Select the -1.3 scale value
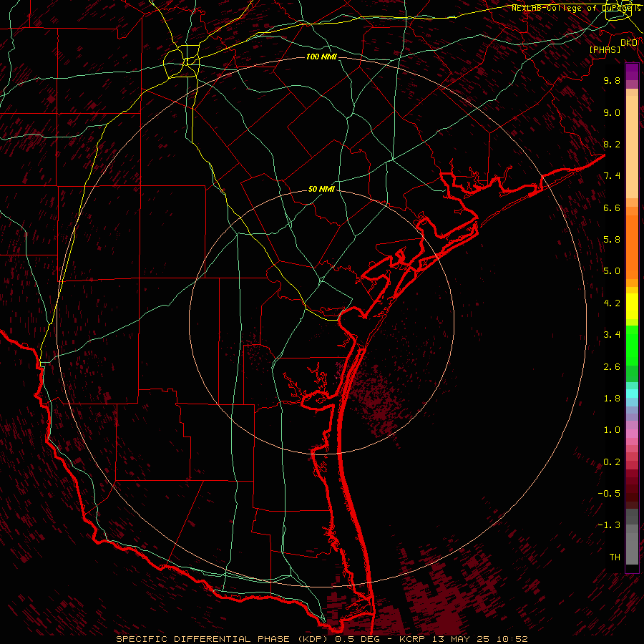The height and width of the screenshot is (644, 644). pyautogui.click(x=609, y=525)
